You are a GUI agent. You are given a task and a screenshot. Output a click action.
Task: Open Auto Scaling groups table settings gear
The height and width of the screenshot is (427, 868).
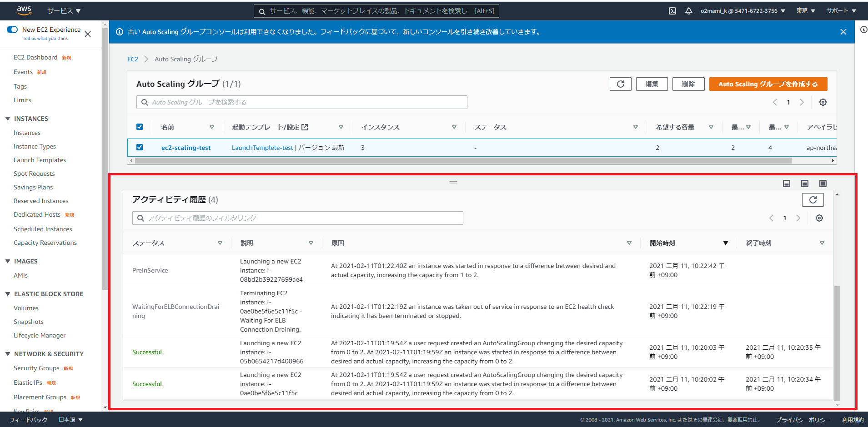tap(823, 102)
